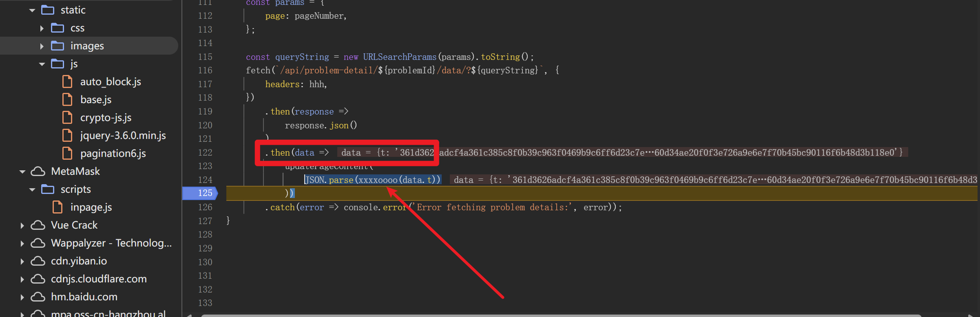
Task: Click the code editor horizontal scrollbar
Action: pyautogui.click(x=561, y=315)
